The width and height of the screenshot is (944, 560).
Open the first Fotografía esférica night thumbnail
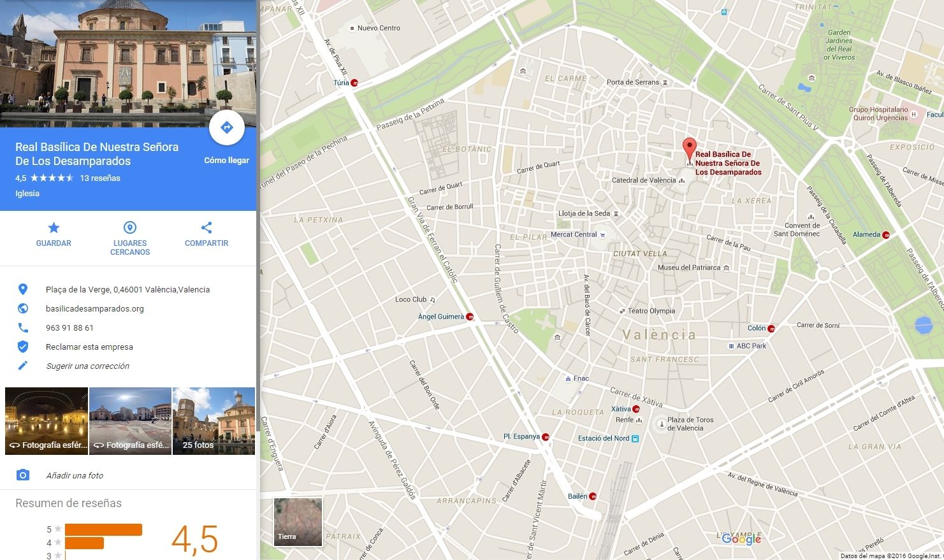pyautogui.click(x=47, y=421)
